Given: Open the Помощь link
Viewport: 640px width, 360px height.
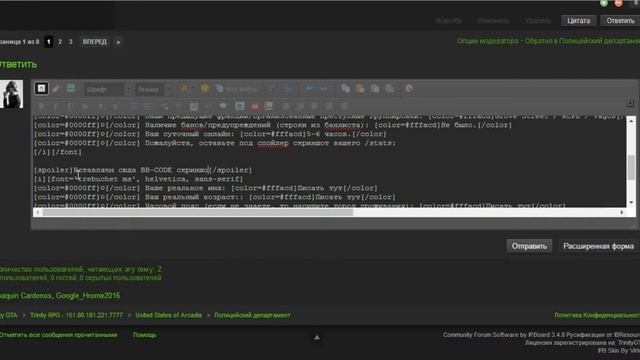Looking at the screenshot, I should (144, 335).
